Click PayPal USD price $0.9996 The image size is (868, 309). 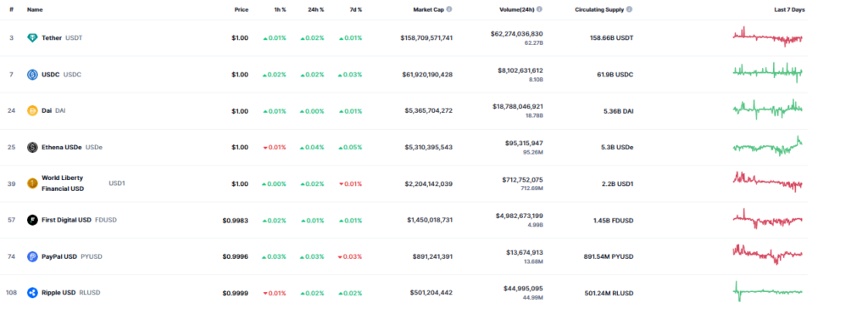(236, 256)
